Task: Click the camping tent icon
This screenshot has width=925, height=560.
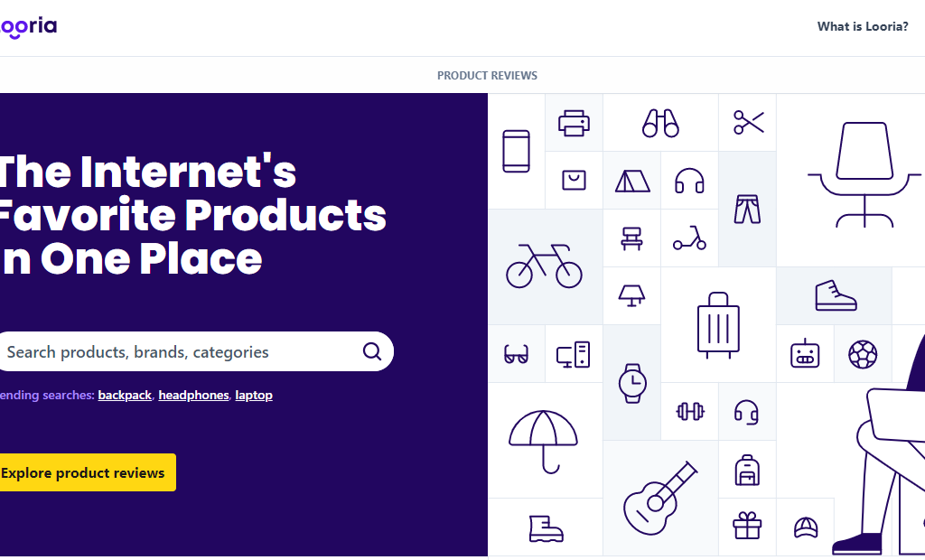Action: [x=632, y=181]
